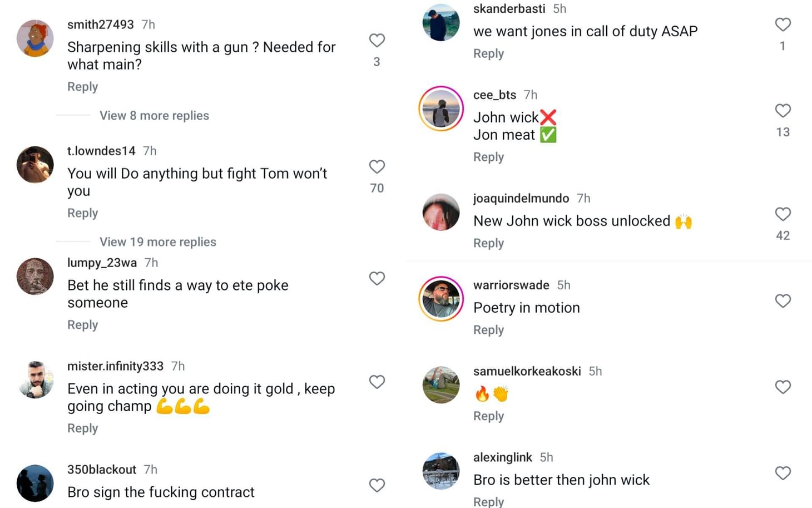Like joaquindelmundo's boss unlocked comment
Viewport: 812px width, 508px height.
coord(783,214)
